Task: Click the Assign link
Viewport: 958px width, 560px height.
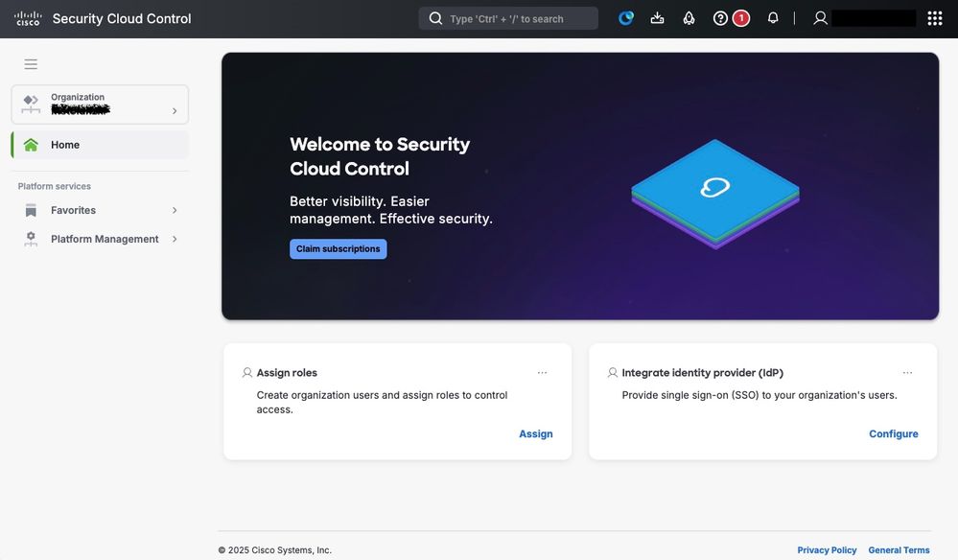Action: [x=535, y=434]
